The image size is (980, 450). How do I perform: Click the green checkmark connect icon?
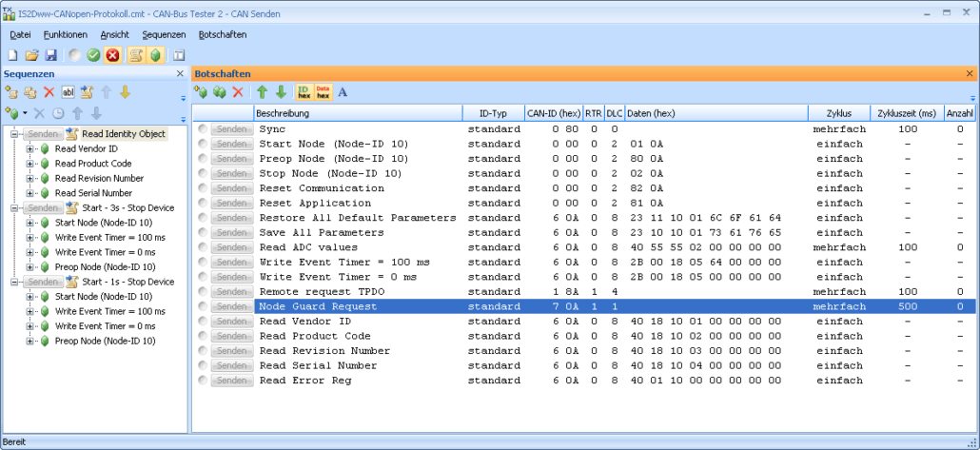click(93, 55)
